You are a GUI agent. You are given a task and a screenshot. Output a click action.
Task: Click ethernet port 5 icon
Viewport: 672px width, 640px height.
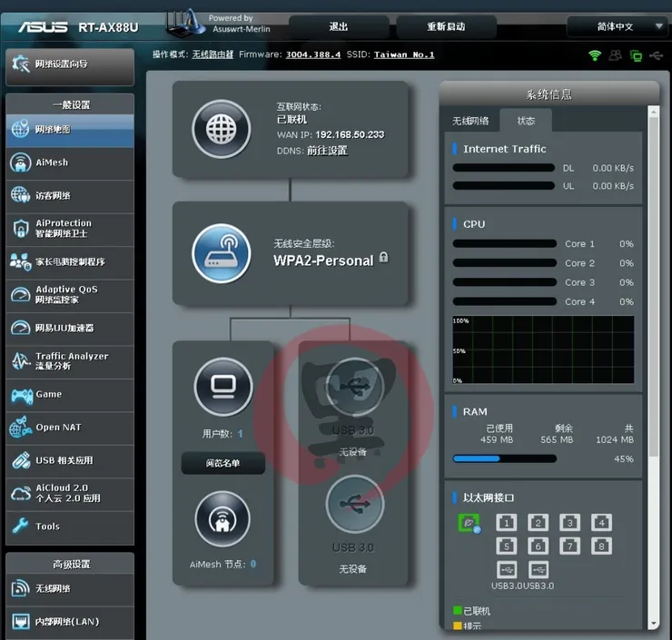coord(507,546)
